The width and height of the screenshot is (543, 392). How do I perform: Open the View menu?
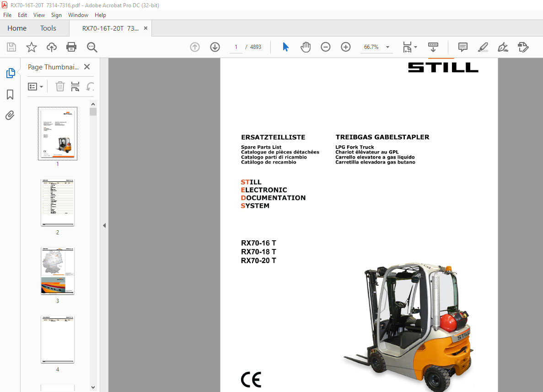[39, 15]
